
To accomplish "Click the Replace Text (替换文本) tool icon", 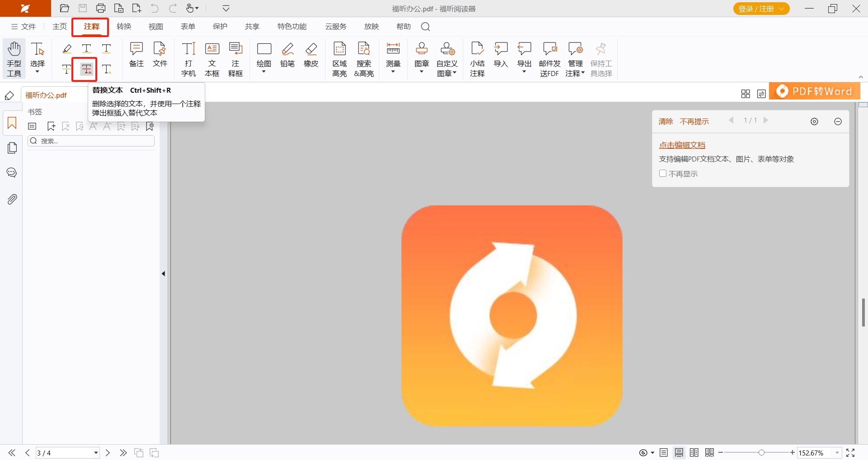I will [86, 69].
